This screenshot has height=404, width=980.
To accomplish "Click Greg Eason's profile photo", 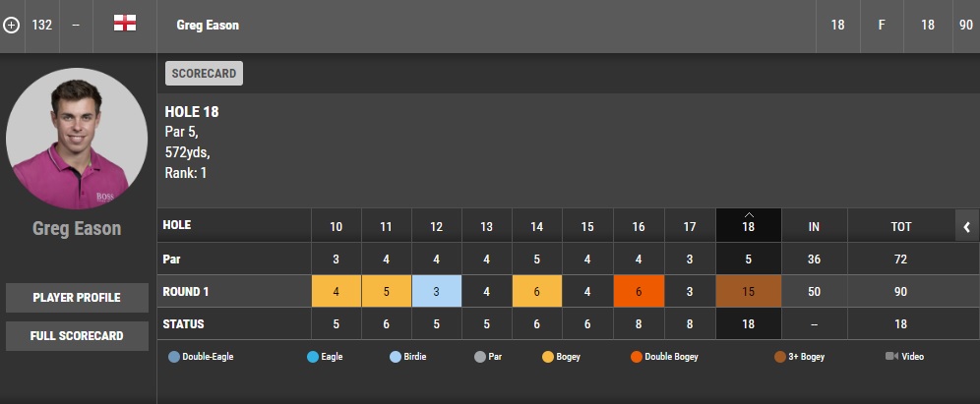I will pos(76,139).
